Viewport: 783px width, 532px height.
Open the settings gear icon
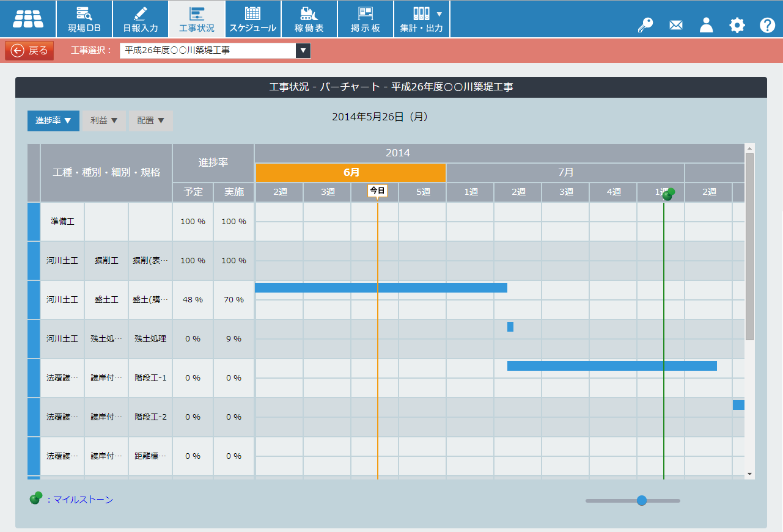click(x=737, y=25)
